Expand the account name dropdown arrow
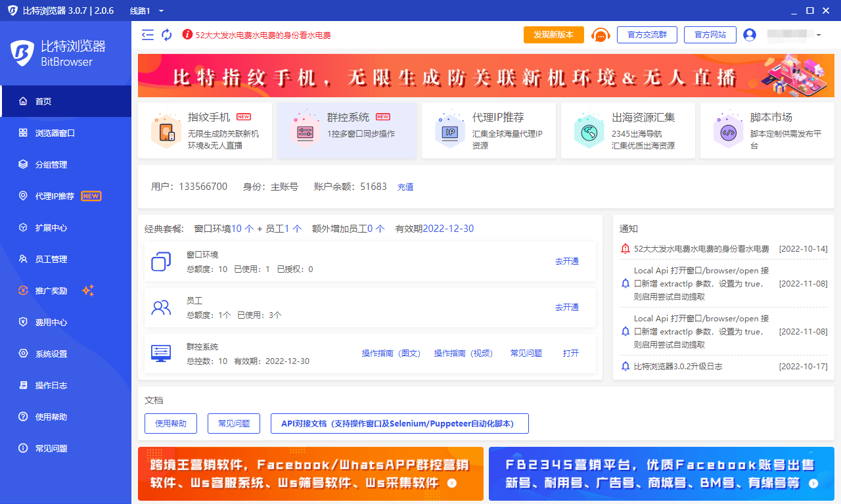This screenshot has height=504, width=841. coord(819,35)
